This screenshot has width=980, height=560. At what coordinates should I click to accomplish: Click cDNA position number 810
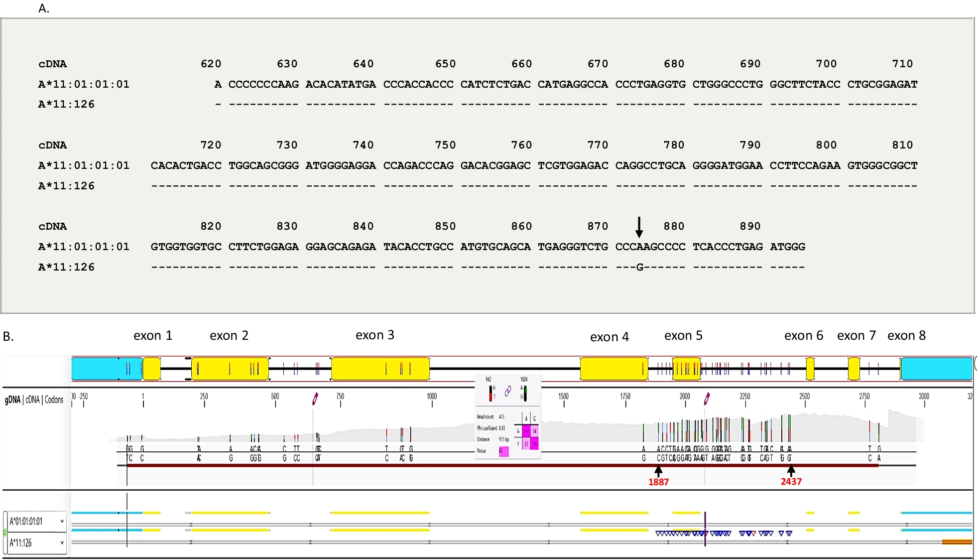click(x=902, y=145)
